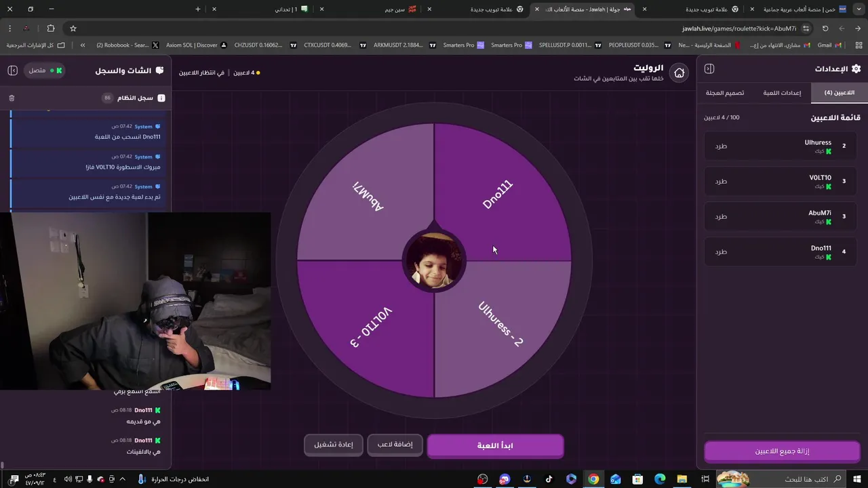Image resolution: width=868 pixels, height=488 pixels.
Task: Collapse the chat panel with the sidebar icon
Action: 12,70
